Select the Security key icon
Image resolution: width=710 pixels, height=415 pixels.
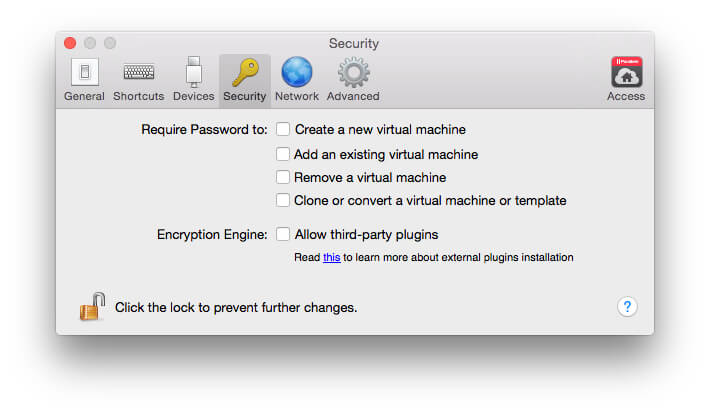tap(245, 72)
